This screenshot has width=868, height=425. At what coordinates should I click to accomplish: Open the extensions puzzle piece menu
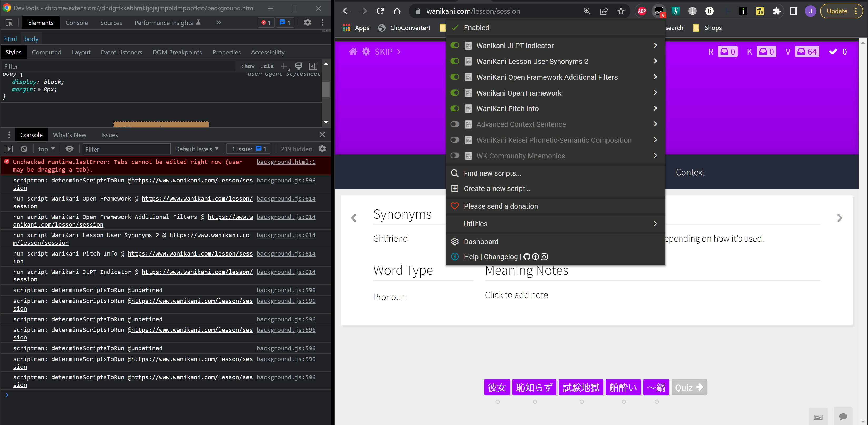pyautogui.click(x=777, y=11)
